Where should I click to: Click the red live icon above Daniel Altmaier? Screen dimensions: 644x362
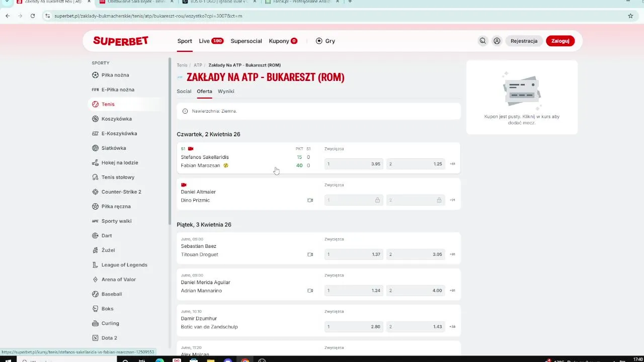[x=184, y=185]
